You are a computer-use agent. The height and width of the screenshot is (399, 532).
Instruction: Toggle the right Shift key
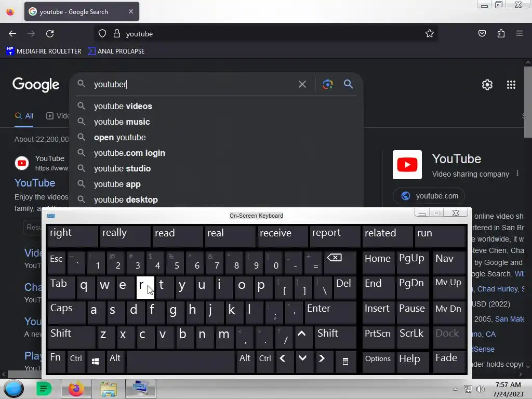(336, 337)
